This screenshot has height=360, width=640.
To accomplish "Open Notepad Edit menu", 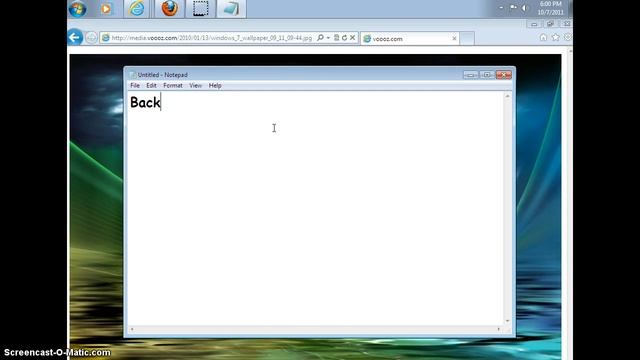I will tap(151, 86).
